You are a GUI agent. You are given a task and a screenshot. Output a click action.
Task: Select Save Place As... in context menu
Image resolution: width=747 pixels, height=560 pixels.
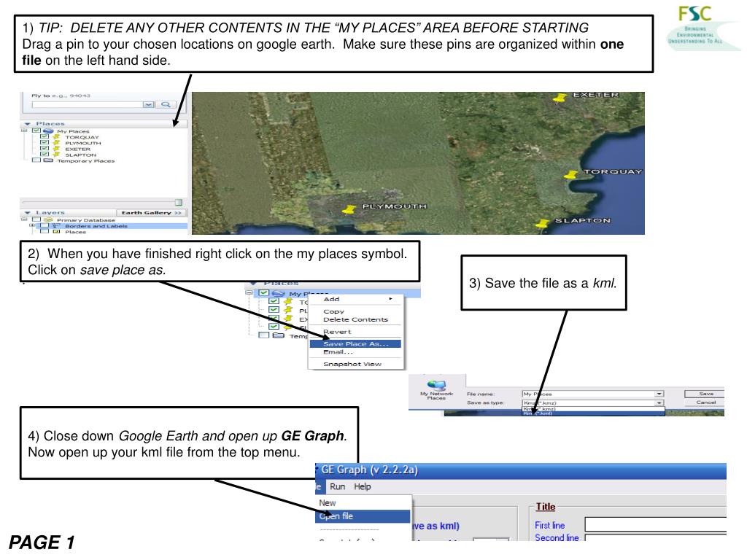[355, 344]
